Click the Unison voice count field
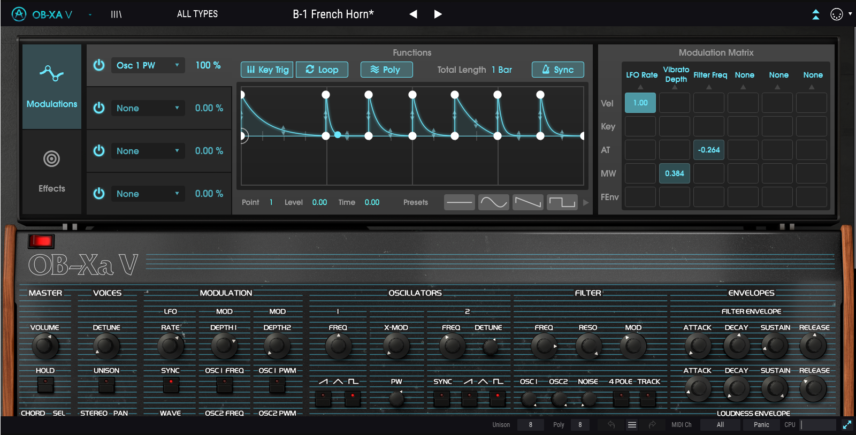Screen dimensions: 856x435 [x=530, y=425]
